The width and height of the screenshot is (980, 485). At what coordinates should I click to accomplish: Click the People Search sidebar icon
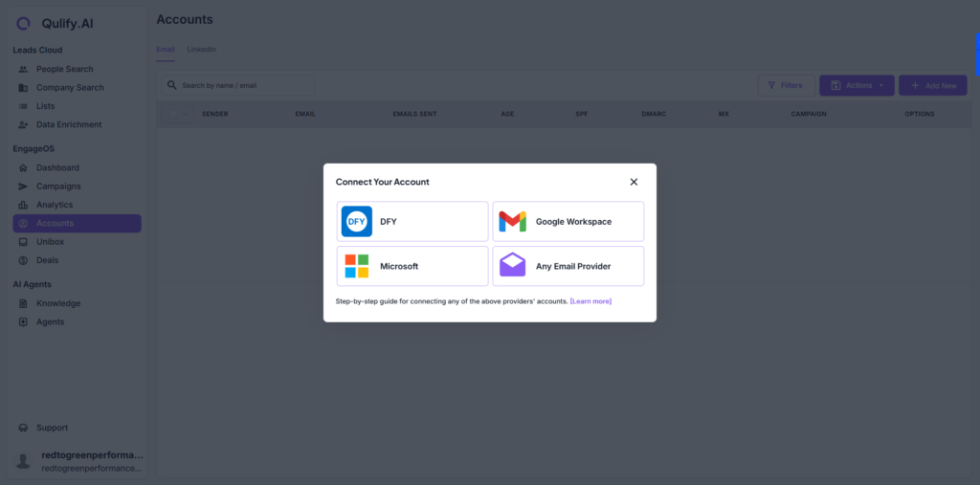point(23,70)
